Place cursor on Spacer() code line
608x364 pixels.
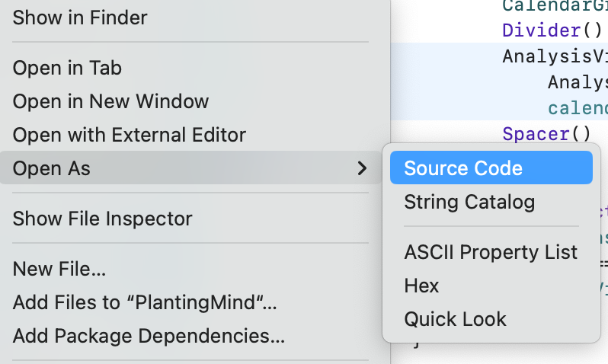(x=547, y=134)
